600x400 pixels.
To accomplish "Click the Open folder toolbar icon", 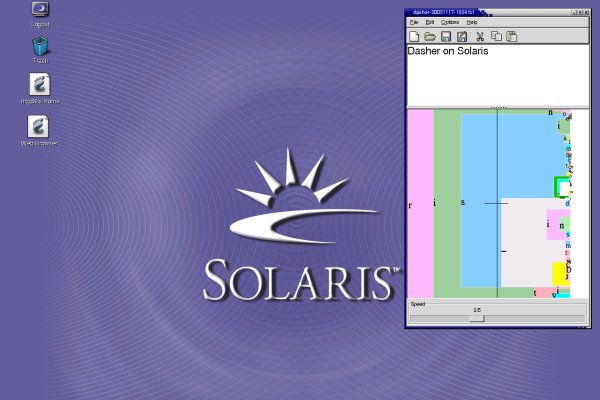I will (x=430, y=37).
